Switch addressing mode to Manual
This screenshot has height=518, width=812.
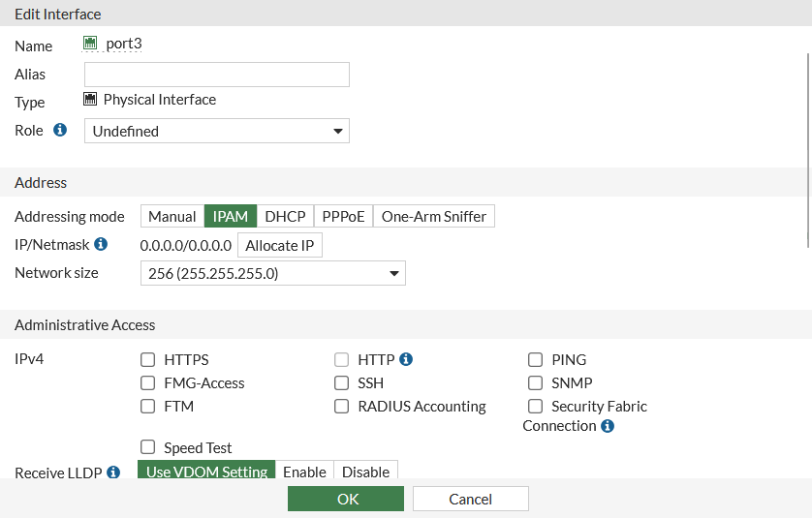(x=172, y=217)
